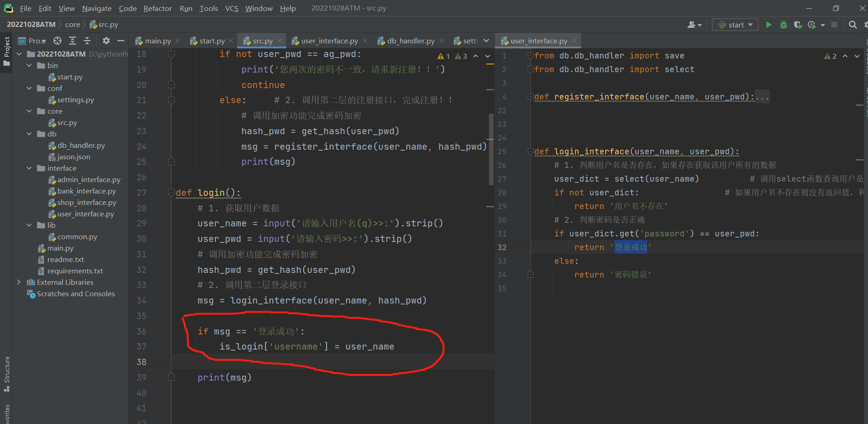Open the 'start' run configuration dropdown

point(735,25)
